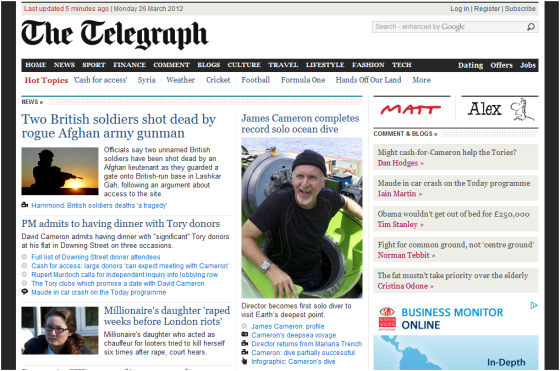Open the LIFESTYLE navigation item
Screen dimensions: 560x371
[325, 65]
